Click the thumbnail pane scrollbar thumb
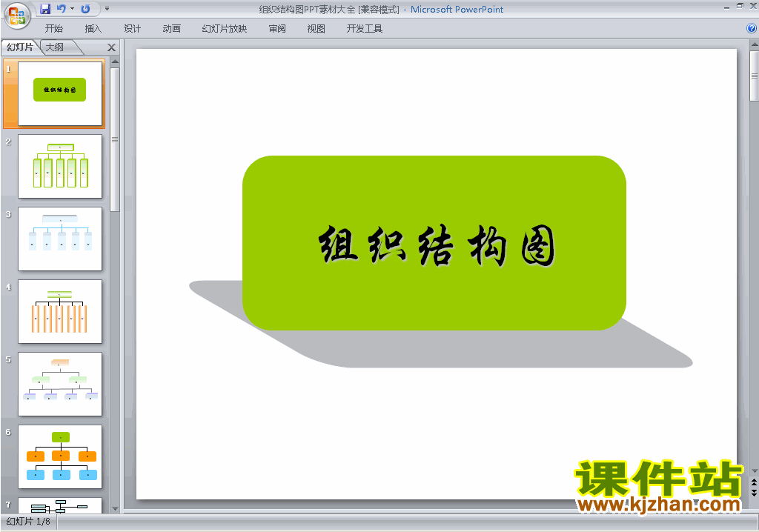 [x=115, y=139]
